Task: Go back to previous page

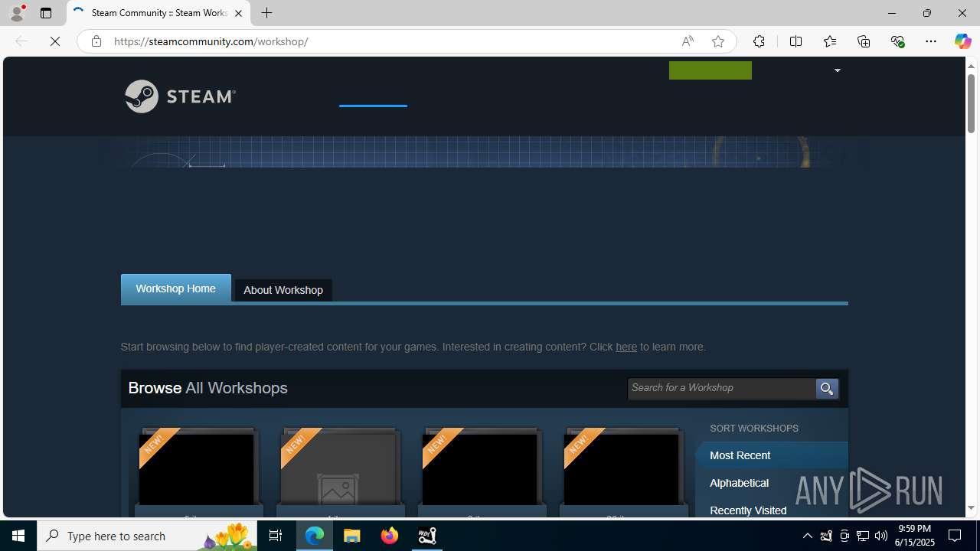Action: [x=21, y=41]
